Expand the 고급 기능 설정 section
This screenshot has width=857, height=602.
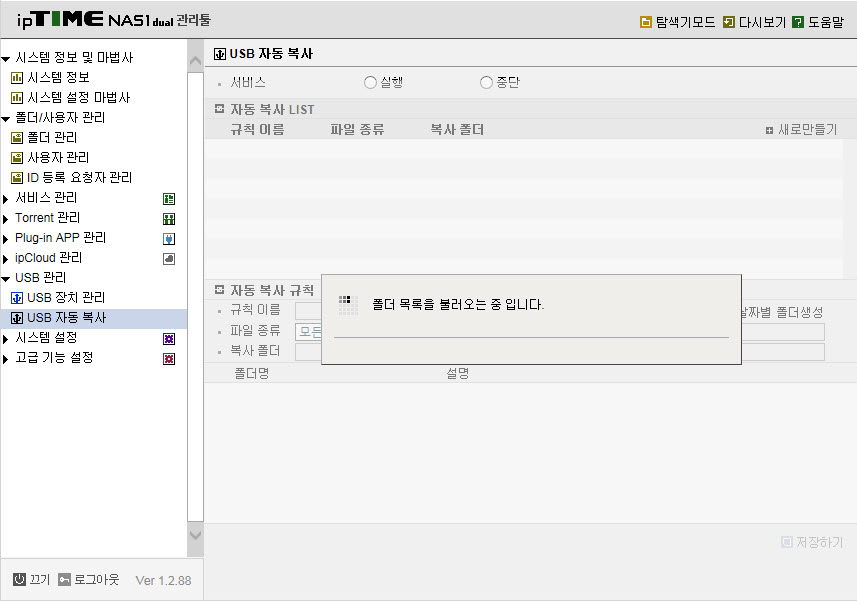pos(5,359)
